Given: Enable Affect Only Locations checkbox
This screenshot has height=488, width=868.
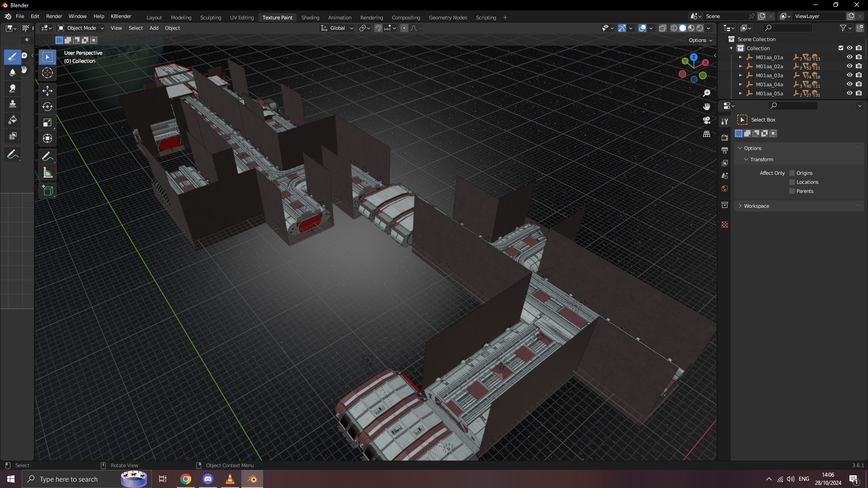Looking at the screenshot, I should pos(792,182).
